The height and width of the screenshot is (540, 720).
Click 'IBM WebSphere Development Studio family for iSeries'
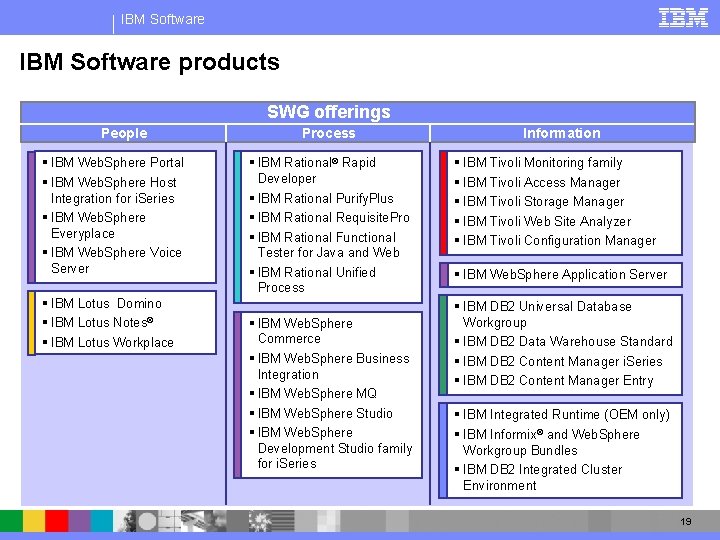335,448
